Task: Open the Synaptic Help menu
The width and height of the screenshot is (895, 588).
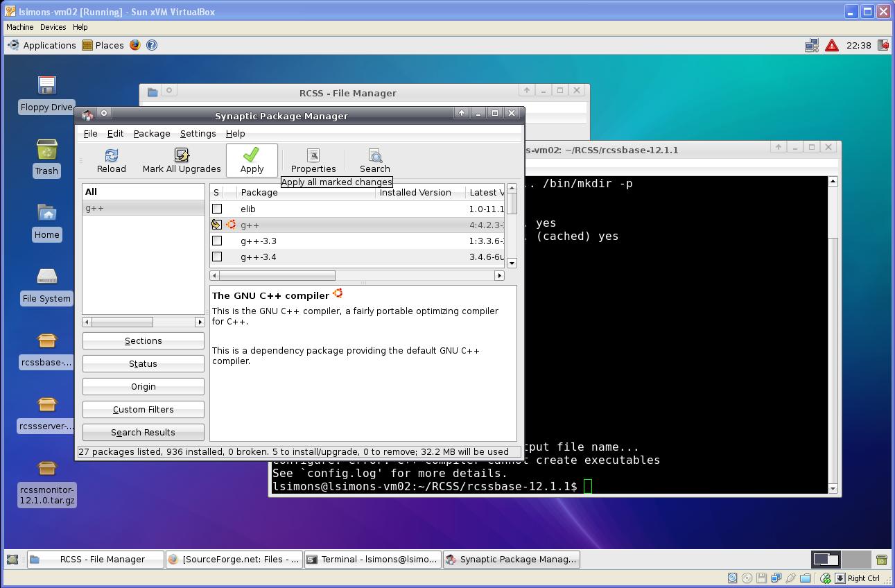Action: pos(235,133)
